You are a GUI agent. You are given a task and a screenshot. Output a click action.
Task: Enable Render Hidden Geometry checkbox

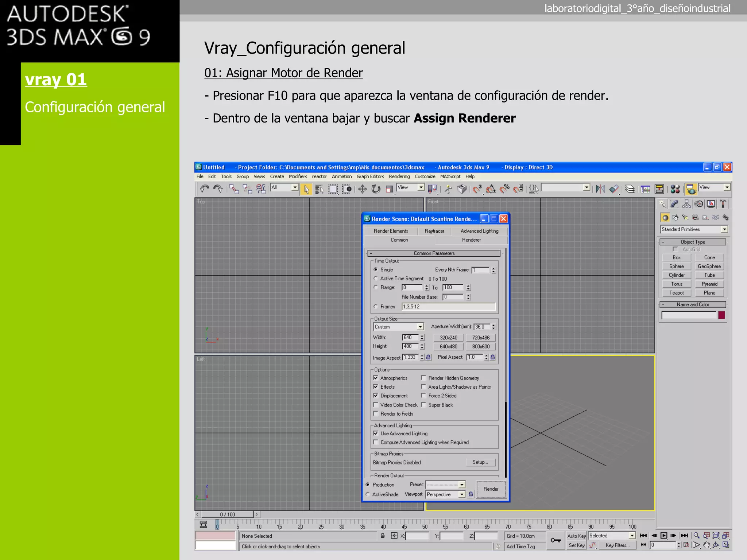click(x=423, y=378)
